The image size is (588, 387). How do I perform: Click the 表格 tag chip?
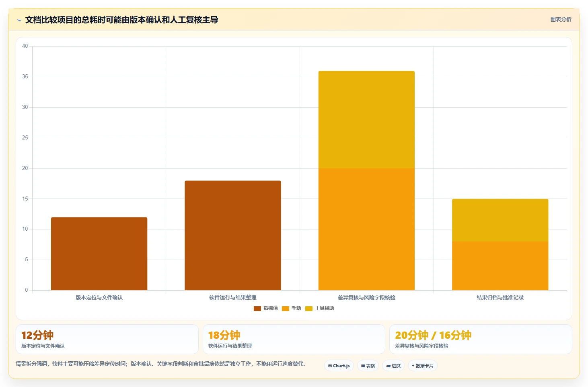368,366
